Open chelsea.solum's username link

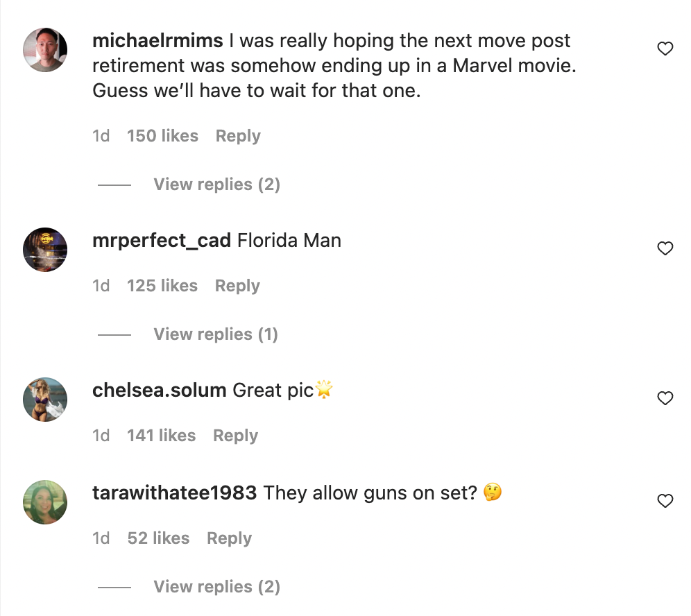(159, 390)
